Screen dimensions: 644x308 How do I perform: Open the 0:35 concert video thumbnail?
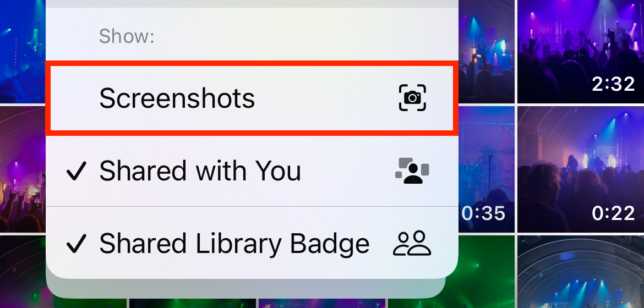click(486, 169)
